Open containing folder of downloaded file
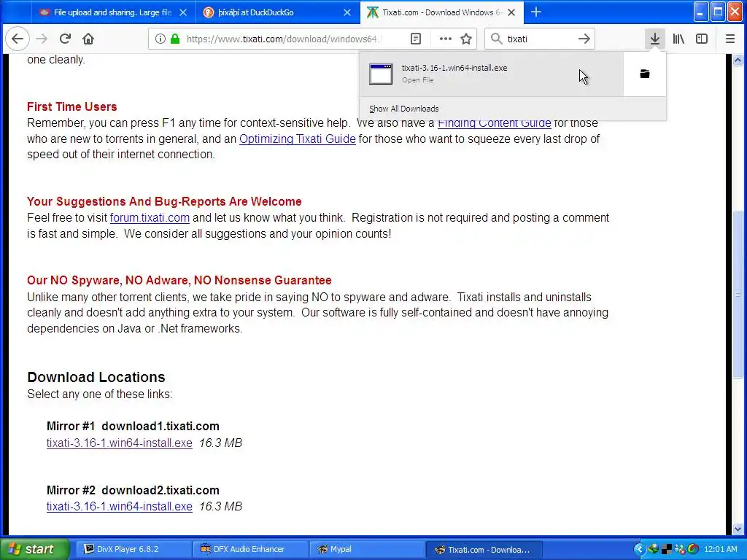The width and height of the screenshot is (747, 560). [x=645, y=74]
